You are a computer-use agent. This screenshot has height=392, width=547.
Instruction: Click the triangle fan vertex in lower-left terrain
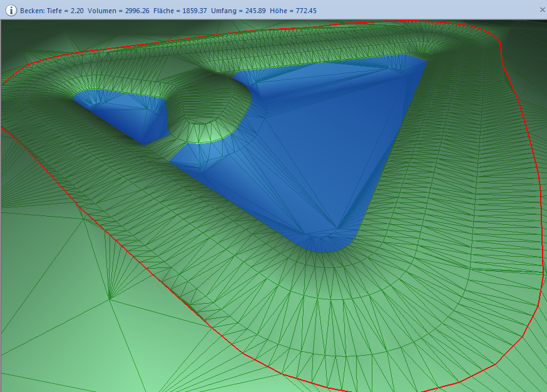pos(110,299)
